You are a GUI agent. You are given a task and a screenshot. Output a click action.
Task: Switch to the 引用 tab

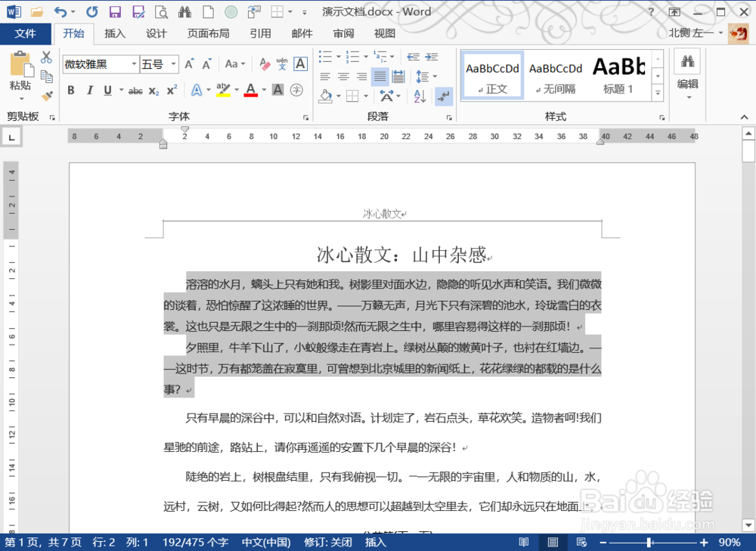coord(260,33)
